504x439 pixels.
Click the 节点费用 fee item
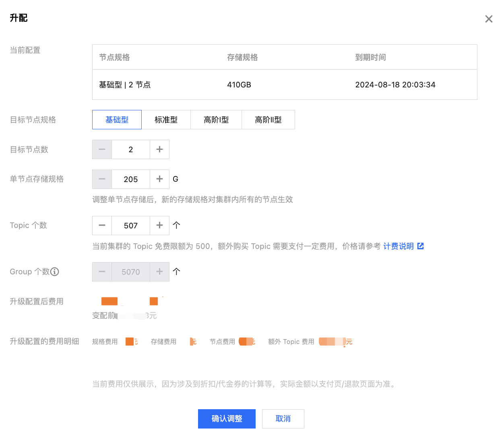[233, 342]
